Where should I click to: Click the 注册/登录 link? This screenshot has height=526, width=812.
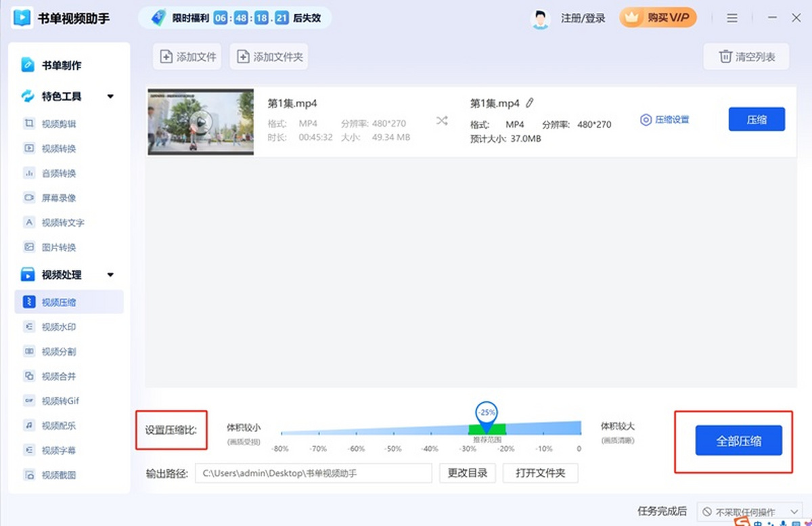pos(583,18)
